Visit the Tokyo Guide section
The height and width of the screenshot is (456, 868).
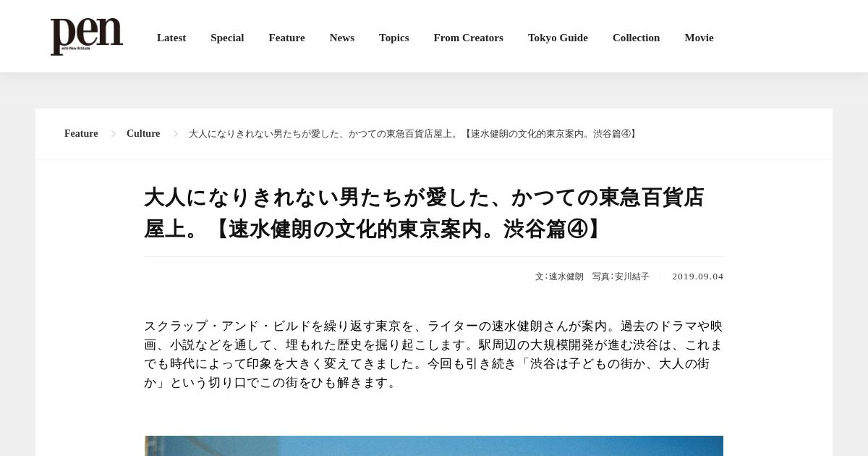[x=558, y=38]
